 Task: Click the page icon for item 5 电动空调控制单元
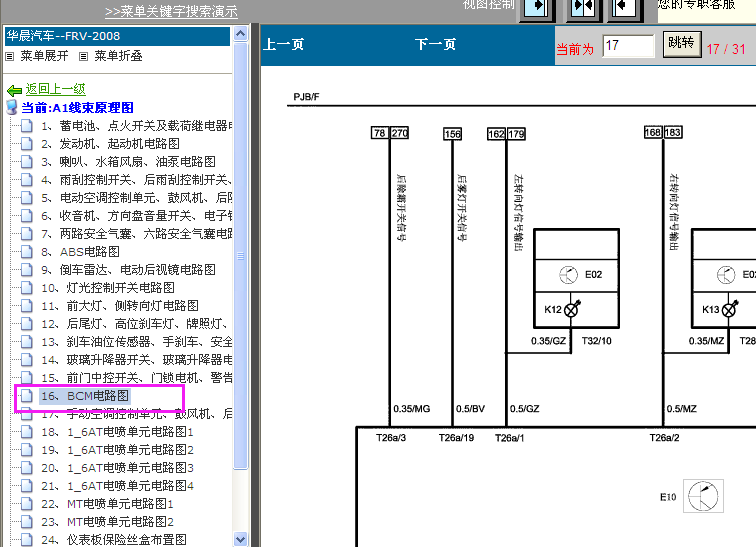coord(27,198)
